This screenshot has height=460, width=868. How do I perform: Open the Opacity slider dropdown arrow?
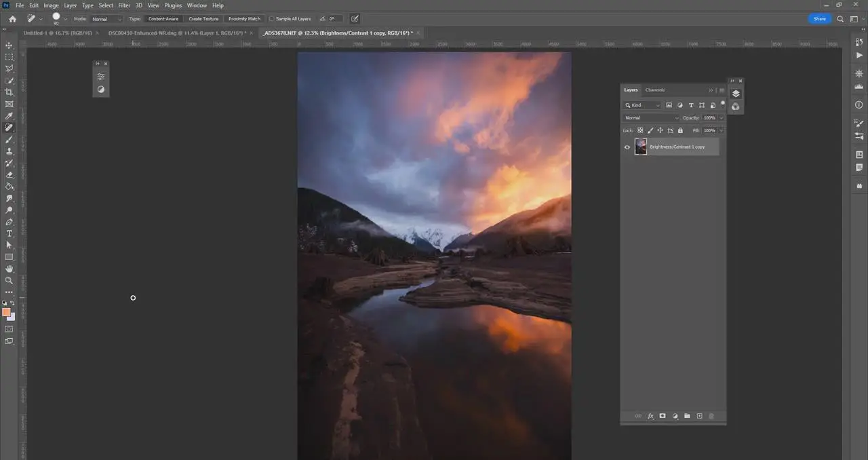pyautogui.click(x=722, y=118)
